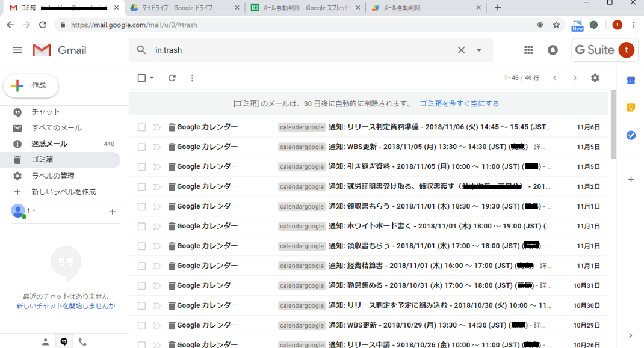The image size is (644, 348).
Task: Open the notifications bell icon
Action: point(553,50)
